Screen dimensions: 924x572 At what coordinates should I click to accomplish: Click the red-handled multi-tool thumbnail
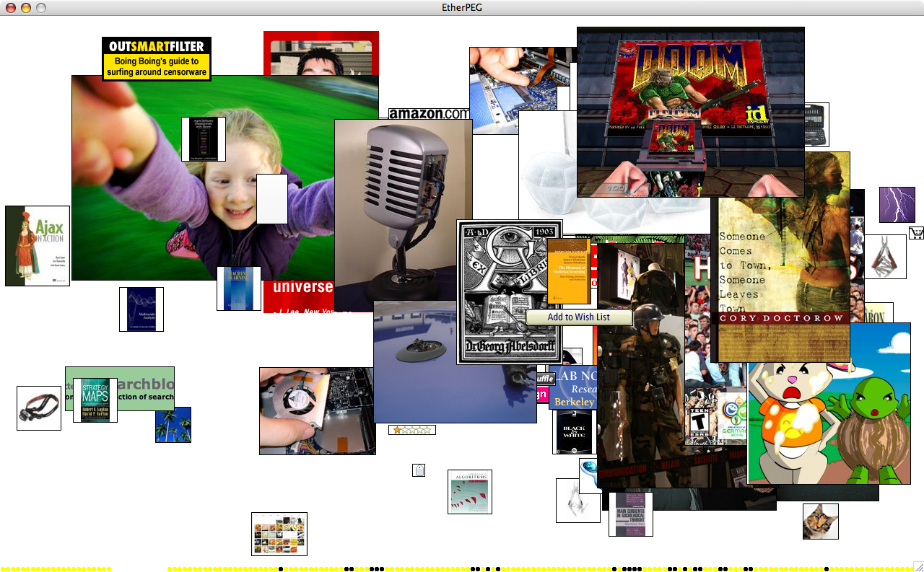coord(886,257)
